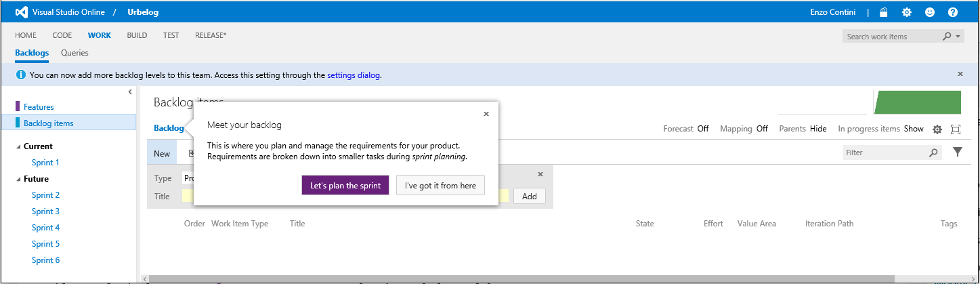Click the green velocity chart thumbnail

(918, 102)
